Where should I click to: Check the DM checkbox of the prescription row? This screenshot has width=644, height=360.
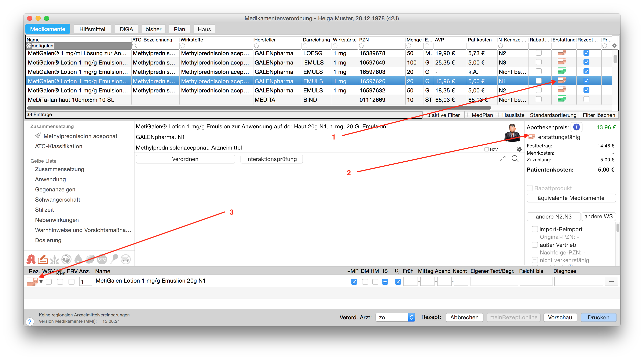pyautogui.click(x=365, y=282)
